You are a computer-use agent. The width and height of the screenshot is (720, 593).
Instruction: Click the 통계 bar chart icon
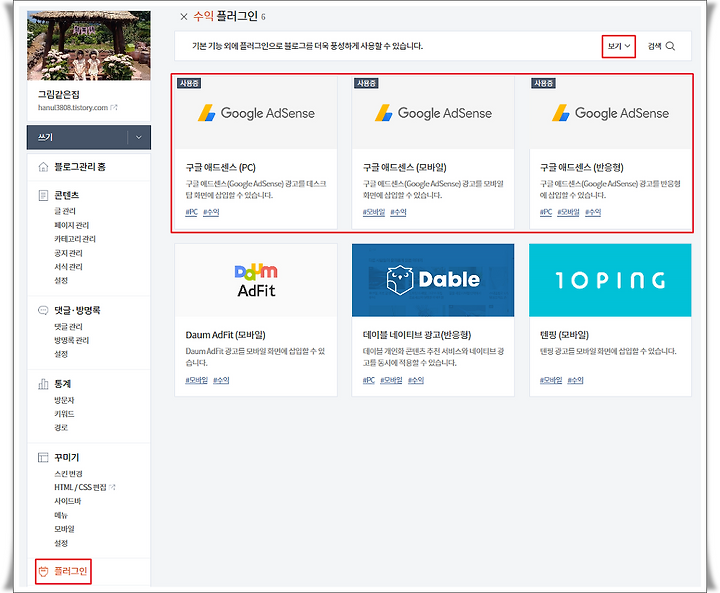coord(43,384)
